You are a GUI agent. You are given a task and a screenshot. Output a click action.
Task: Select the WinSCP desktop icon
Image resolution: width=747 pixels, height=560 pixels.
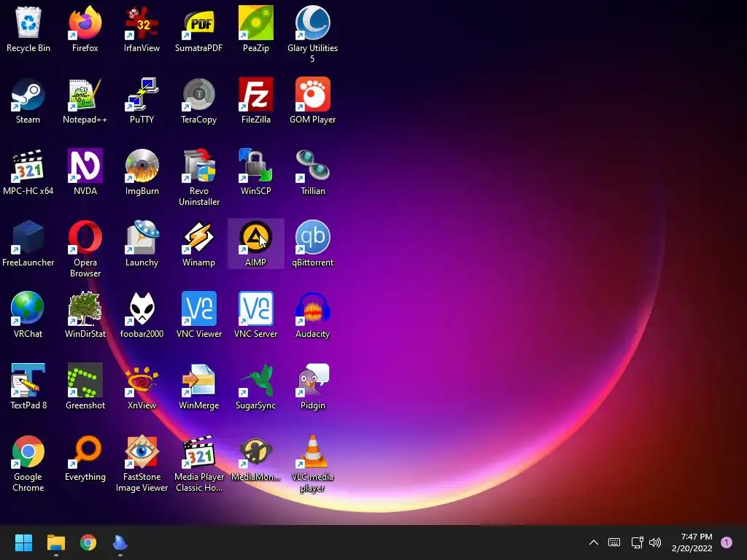pyautogui.click(x=256, y=166)
